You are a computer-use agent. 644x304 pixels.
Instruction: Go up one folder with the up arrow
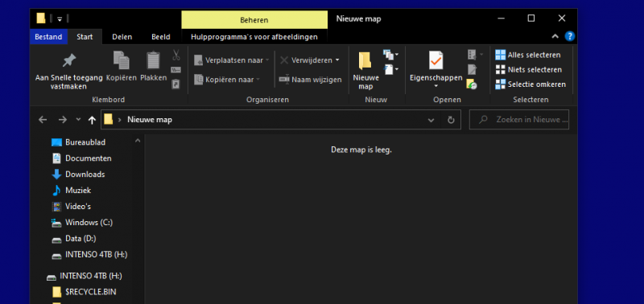(x=92, y=120)
